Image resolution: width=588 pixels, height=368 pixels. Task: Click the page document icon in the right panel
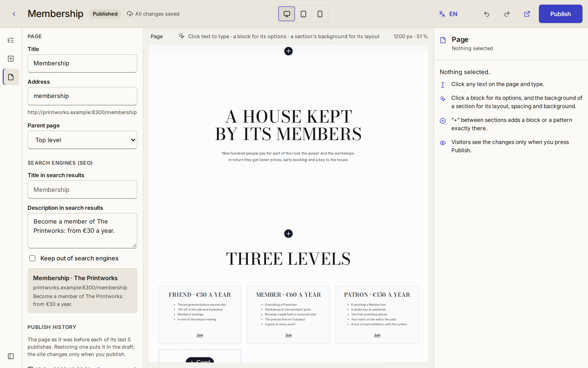[x=443, y=40]
